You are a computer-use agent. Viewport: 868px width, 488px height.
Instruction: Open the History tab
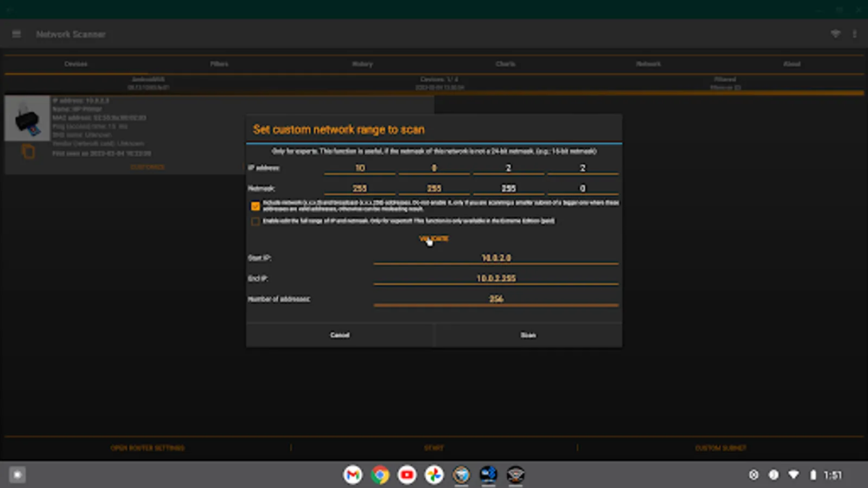[x=362, y=64]
